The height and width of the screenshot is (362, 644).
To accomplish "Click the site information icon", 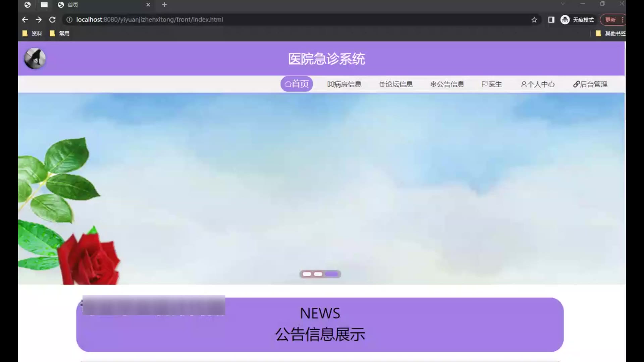I will point(69,20).
